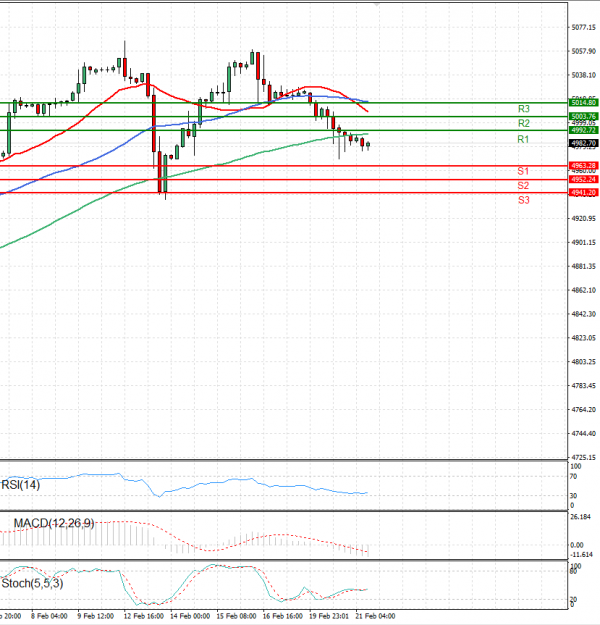Select the RSI(14) indicator label
The image size is (600, 625).
[21, 485]
